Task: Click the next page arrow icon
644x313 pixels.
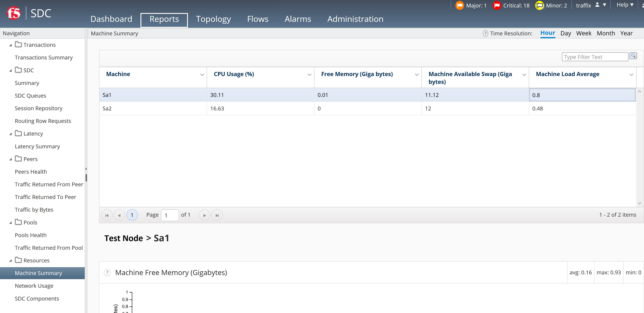Action: click(205, 215)
